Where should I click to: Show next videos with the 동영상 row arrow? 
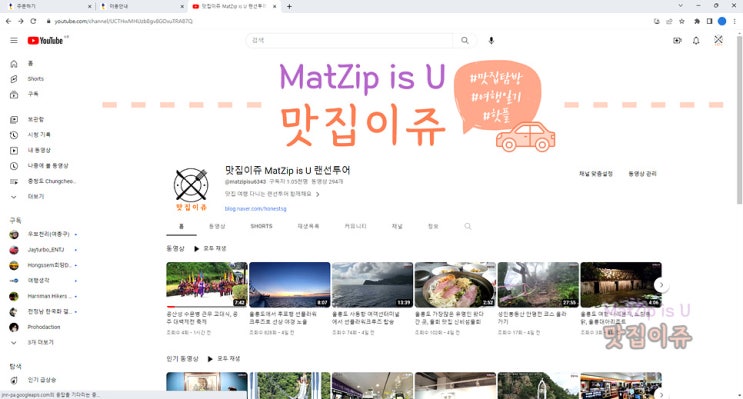[x=661, y=285]
